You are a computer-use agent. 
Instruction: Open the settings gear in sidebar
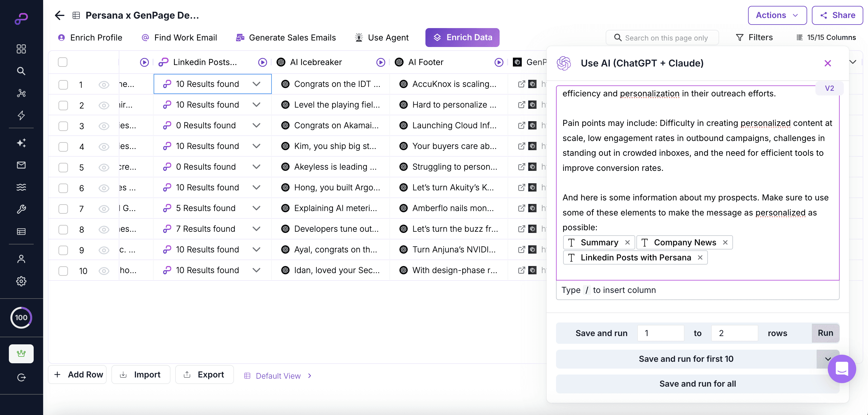pyautogui.click(x=21, y=281)
